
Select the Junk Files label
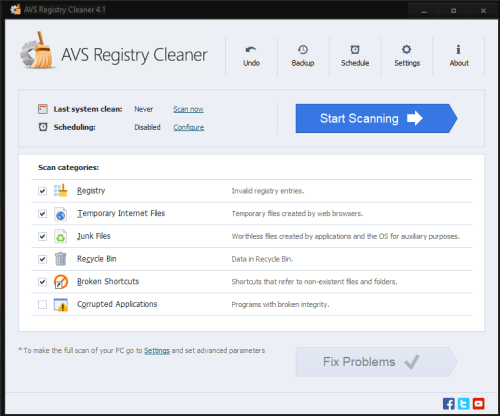coord(94,236)
